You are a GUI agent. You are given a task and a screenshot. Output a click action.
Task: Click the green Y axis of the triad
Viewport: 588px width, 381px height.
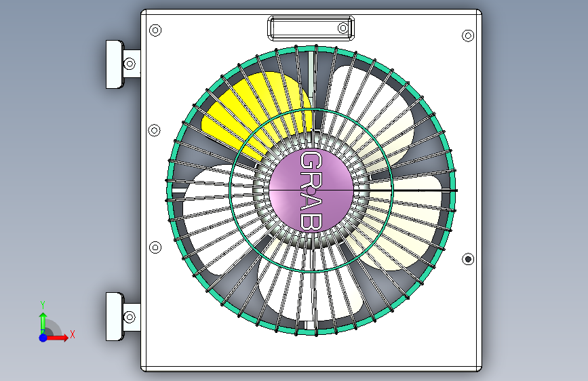click(43, 322)
